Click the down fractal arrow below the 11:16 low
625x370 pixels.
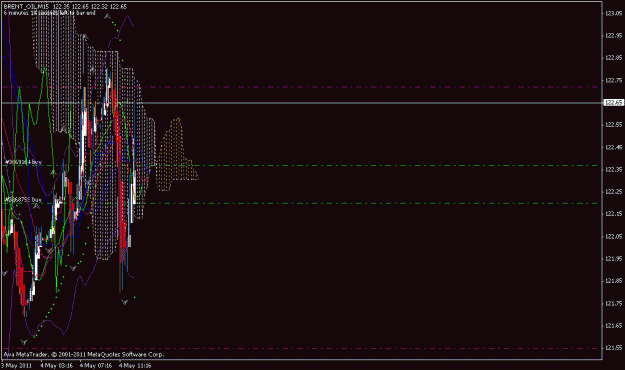coord(124,302)
